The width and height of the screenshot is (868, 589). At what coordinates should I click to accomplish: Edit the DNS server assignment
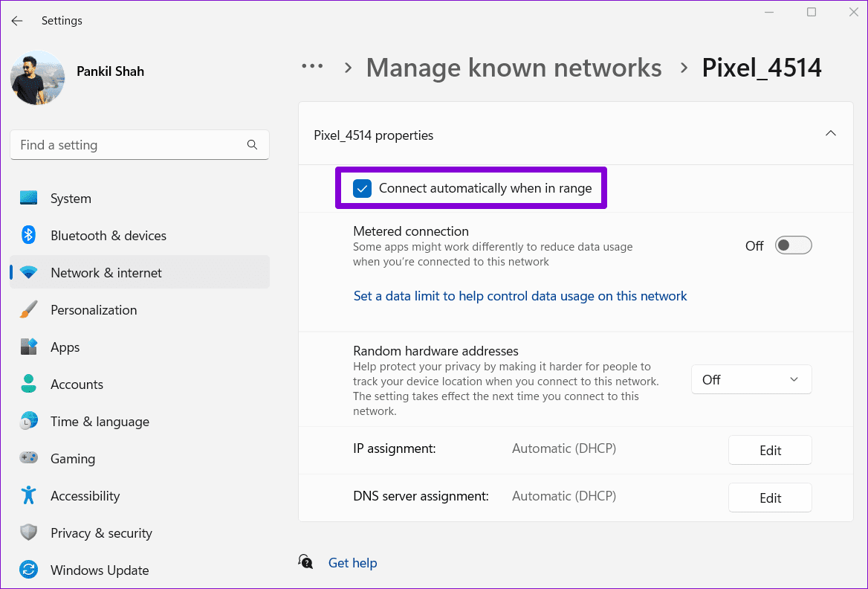pos(770,498)
